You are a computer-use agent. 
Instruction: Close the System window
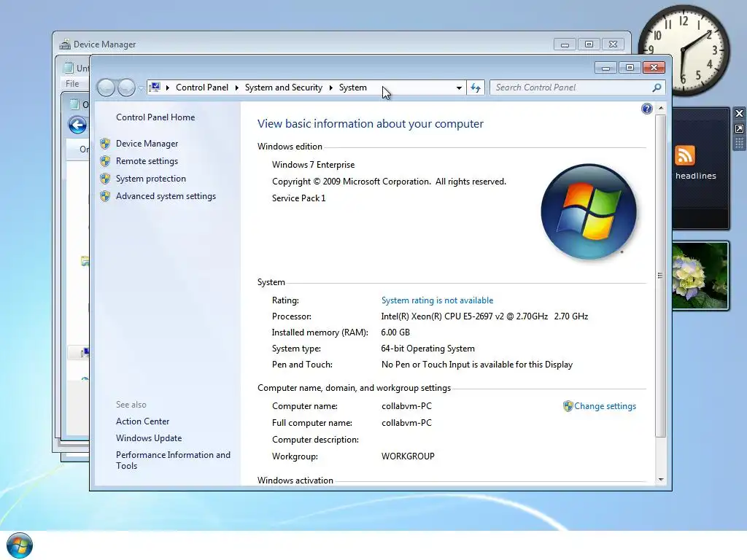[654, 68]
